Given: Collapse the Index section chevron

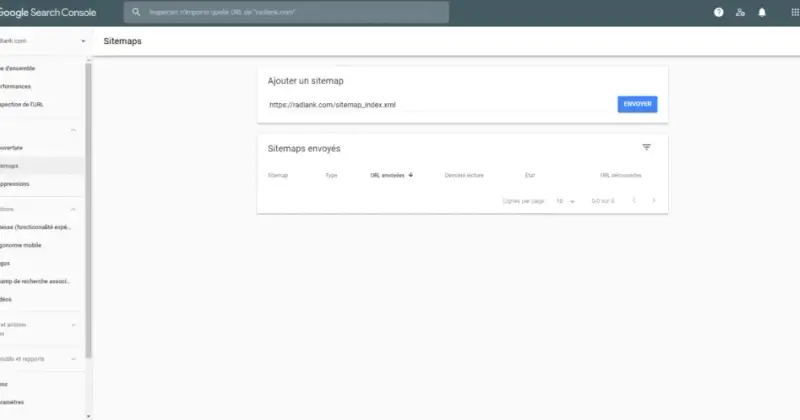Looking at the screenshot, I should click(x=73, y=130).
